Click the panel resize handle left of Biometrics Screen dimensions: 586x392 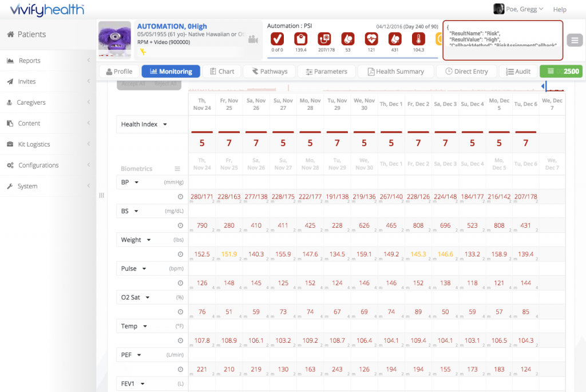click(101, 196)
